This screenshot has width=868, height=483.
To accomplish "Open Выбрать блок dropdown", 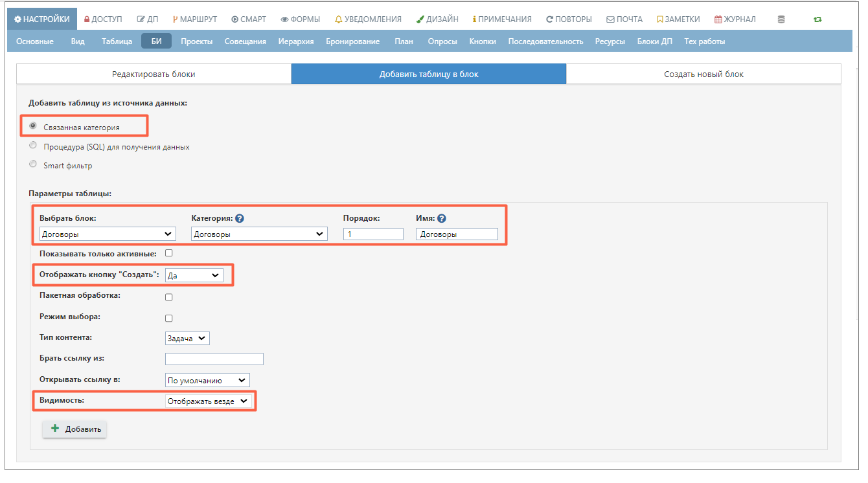I will tap(108, 234).
